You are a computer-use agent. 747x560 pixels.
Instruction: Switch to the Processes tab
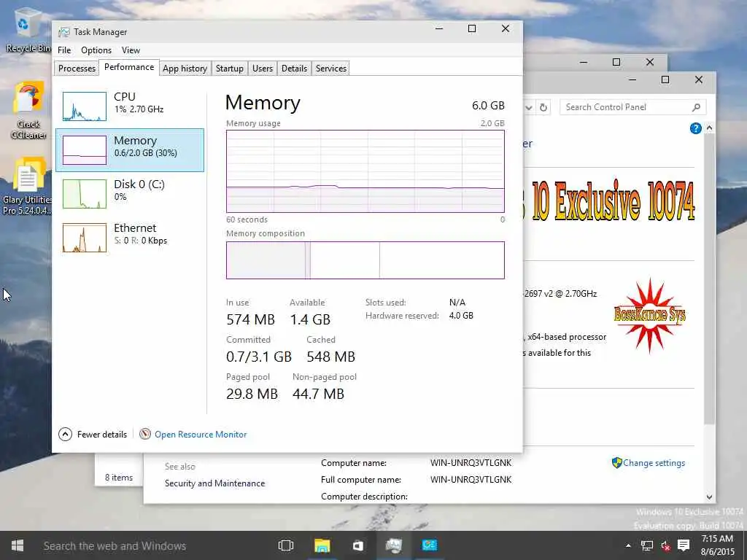pos(77,69)
